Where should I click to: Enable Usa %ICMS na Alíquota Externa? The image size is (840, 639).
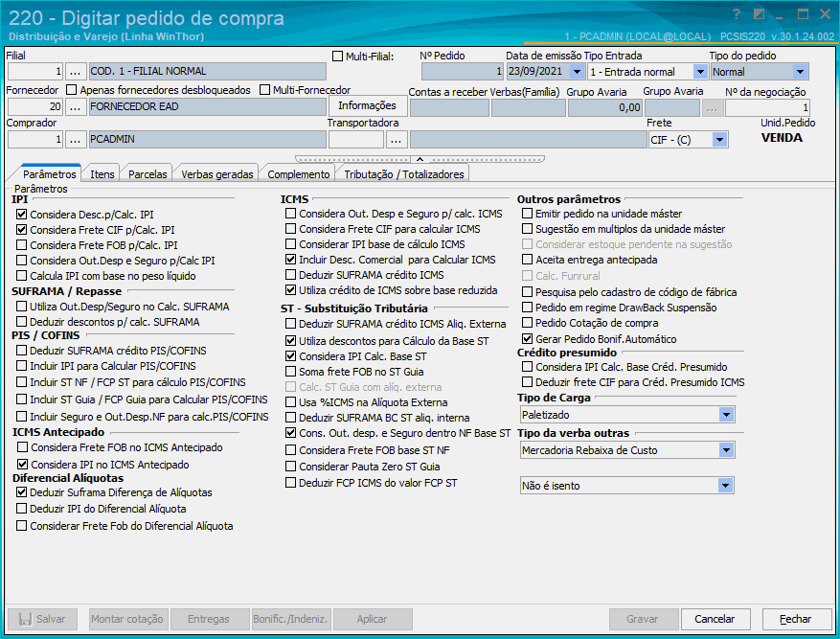coord(290,402)
